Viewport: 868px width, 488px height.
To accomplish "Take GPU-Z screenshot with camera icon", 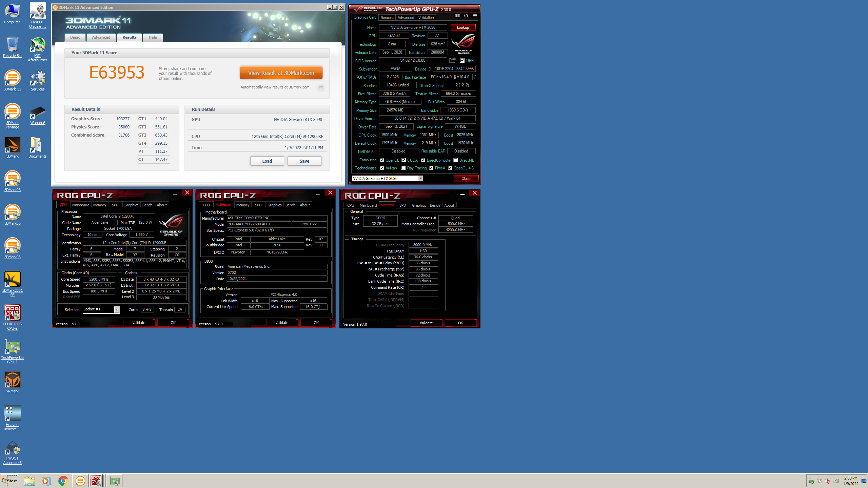I will click(457, 16).
